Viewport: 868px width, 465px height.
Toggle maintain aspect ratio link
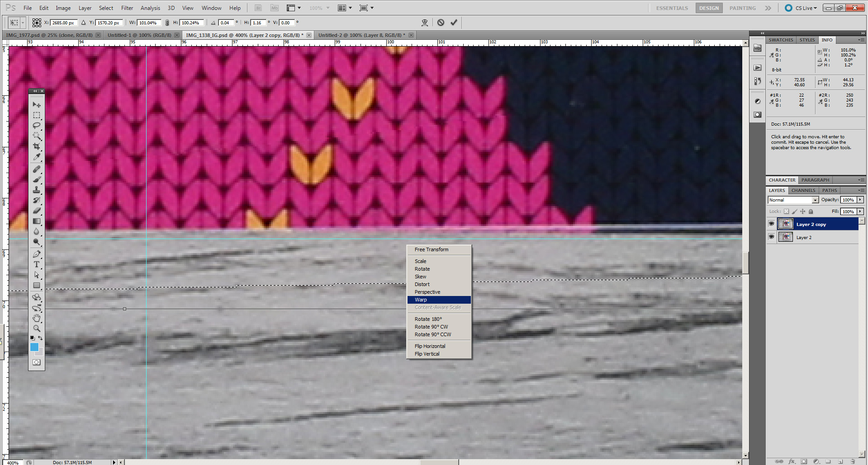pyautogui.click(x=167, y=23)
